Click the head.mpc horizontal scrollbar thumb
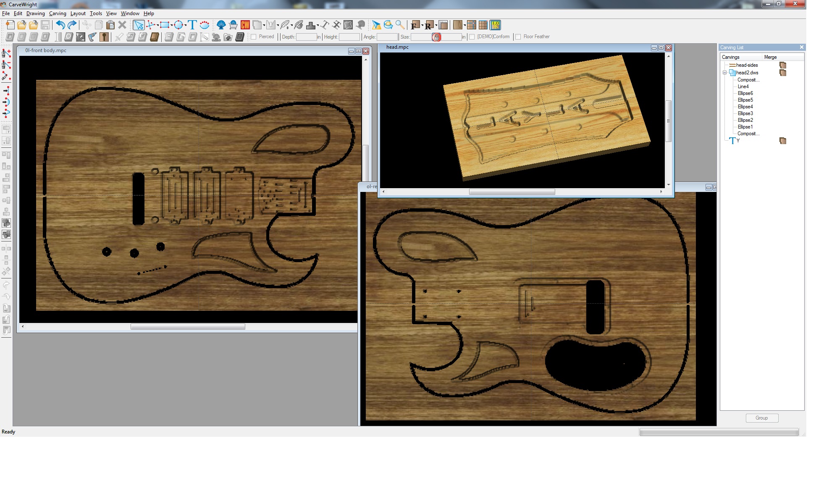 click(x=512, y=192)
